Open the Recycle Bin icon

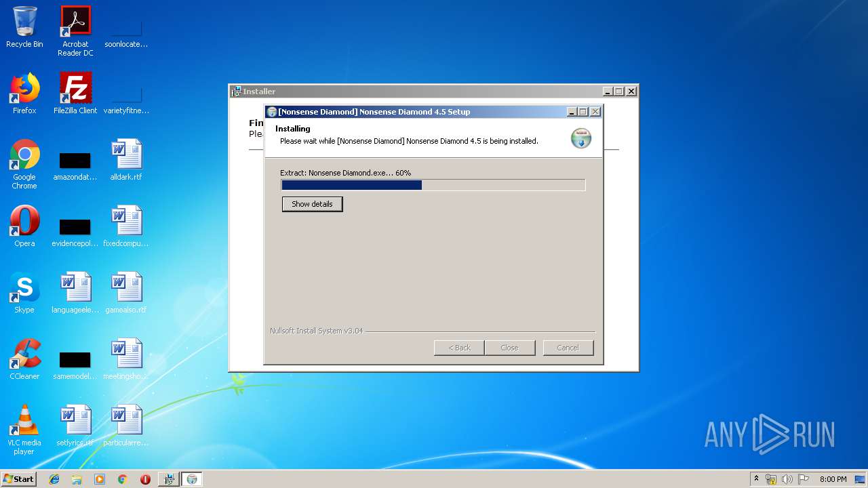(x=24, y=27)
